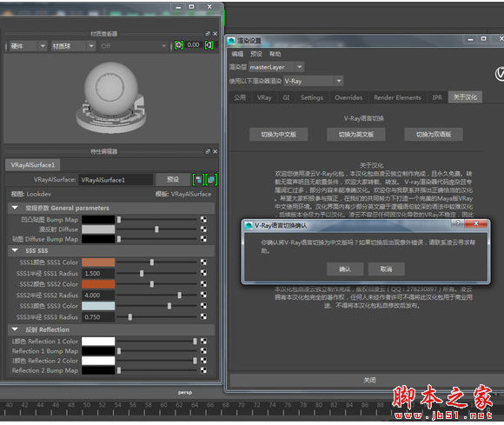Screen dimensions: 504x425
Task: Switch to the Settings tab
Action: tap(312, 97)
